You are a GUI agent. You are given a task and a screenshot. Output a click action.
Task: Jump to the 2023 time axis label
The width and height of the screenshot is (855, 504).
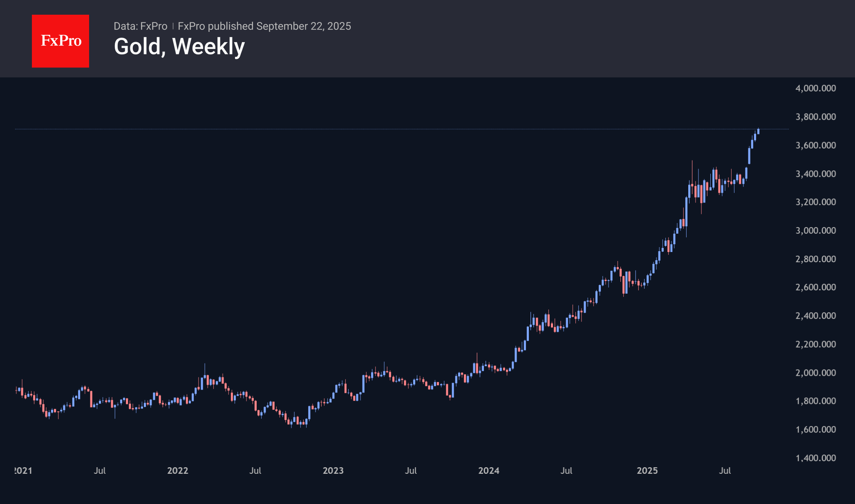pyautogui.click(x=333, y=471)
